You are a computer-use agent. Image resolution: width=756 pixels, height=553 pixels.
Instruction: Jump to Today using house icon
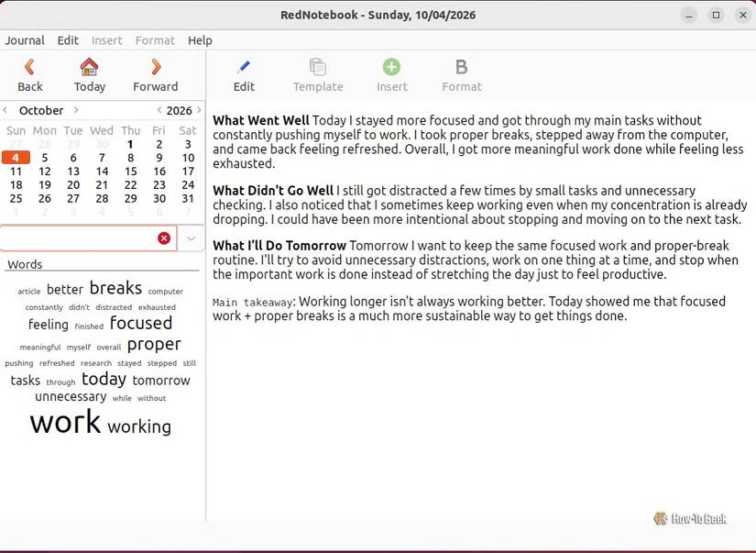pos(89,75)
